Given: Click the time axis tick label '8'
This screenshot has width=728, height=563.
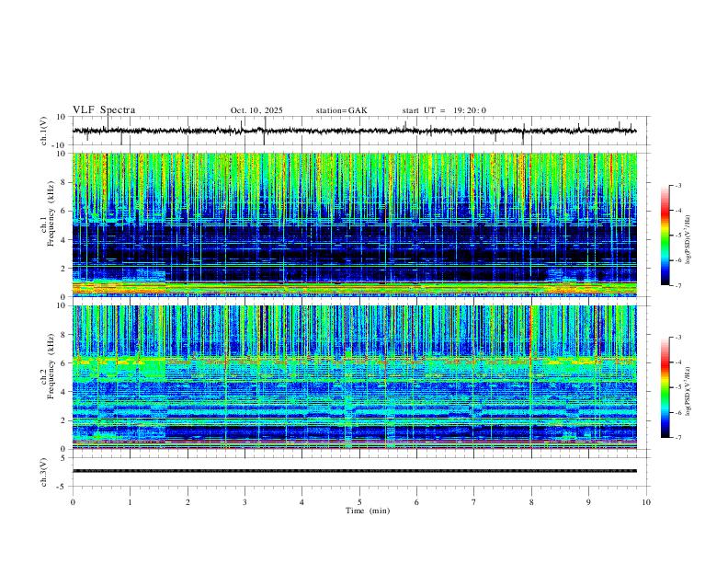Looking at the screenshot, I should point(531,502).
